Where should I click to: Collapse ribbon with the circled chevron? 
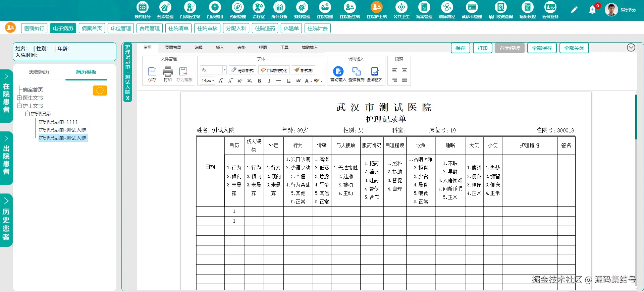coord(631,48)
